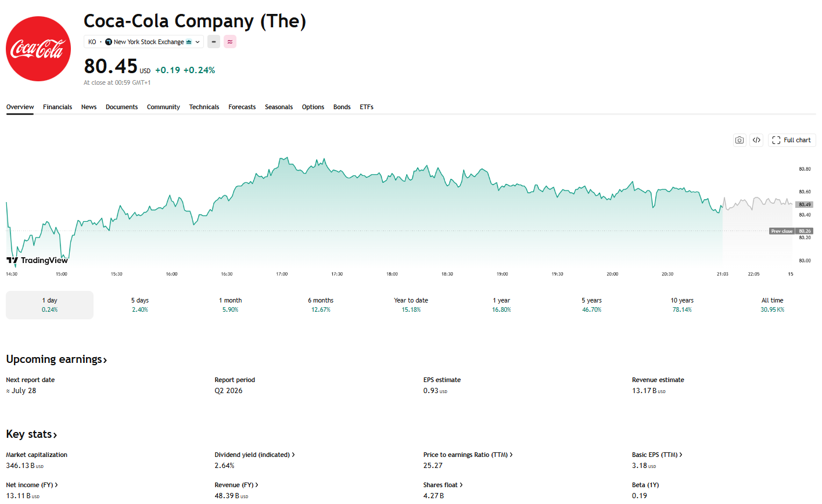
Task: Switch to the Options tab
Action: click(x=313, y=107)
